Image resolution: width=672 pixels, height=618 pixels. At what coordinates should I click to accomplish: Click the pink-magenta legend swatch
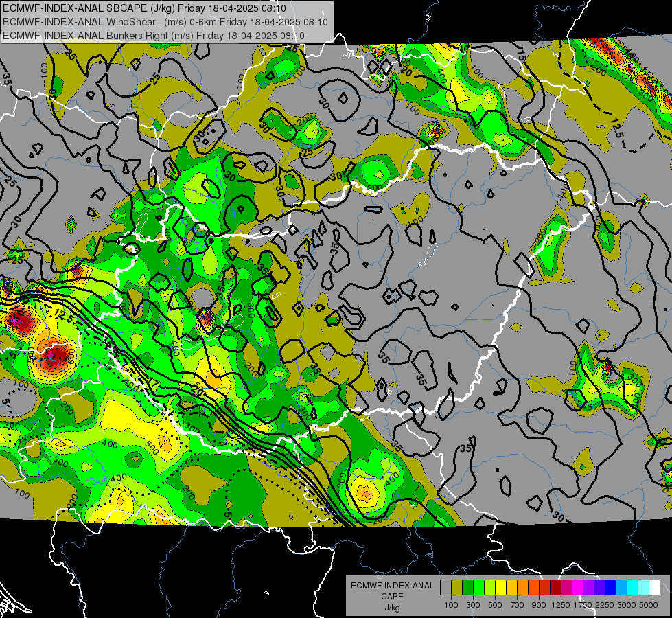pyautogui.click(x=566, y=587)
